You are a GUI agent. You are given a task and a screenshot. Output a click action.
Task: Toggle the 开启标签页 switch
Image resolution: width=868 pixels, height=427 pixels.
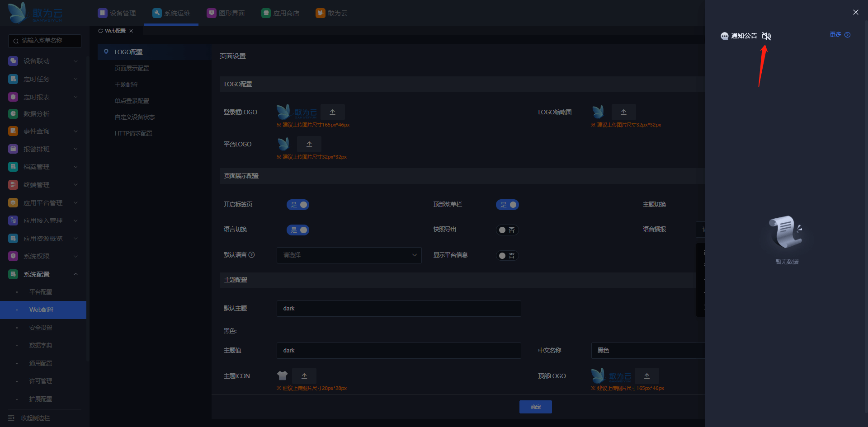(298, 205)
